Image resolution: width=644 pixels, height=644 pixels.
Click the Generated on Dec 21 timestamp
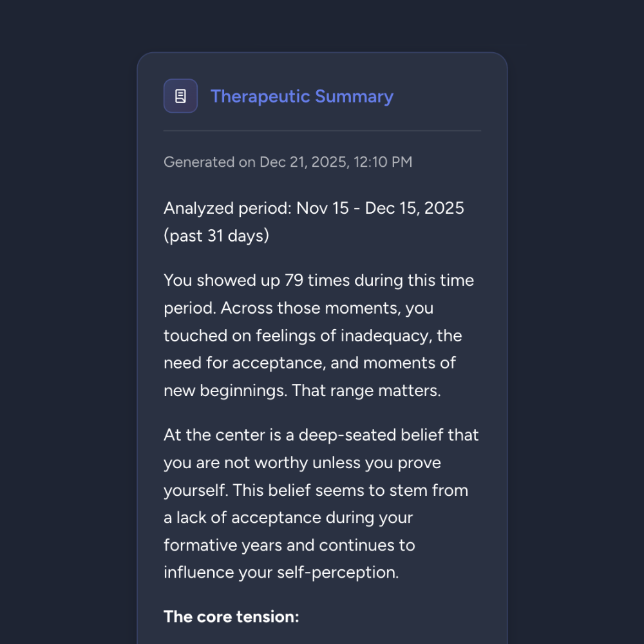coord(287,162)
